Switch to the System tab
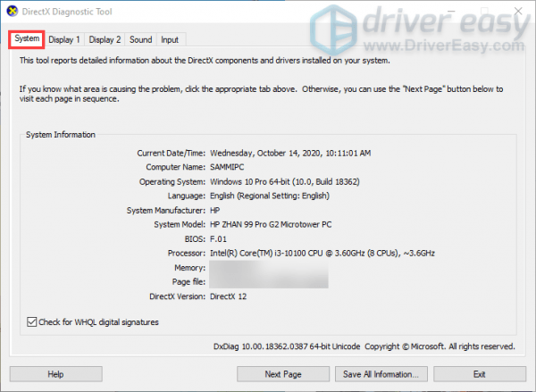Screen dimensions: 536x392 click(x=27, y=38)
